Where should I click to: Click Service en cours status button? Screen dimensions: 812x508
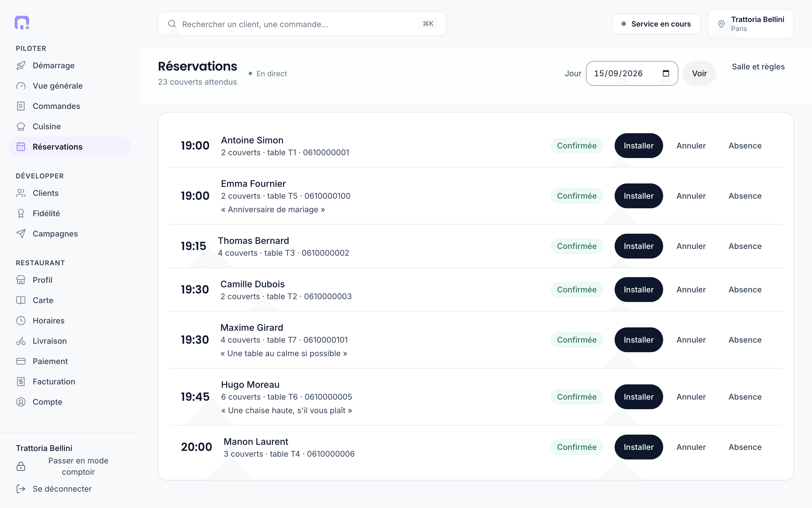[x=656, y=24]
